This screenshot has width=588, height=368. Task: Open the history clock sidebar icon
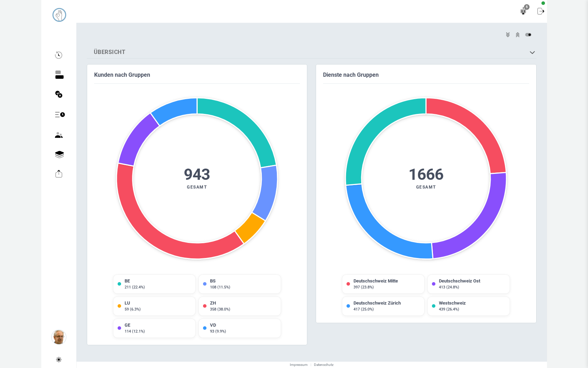tap(59, 55)
